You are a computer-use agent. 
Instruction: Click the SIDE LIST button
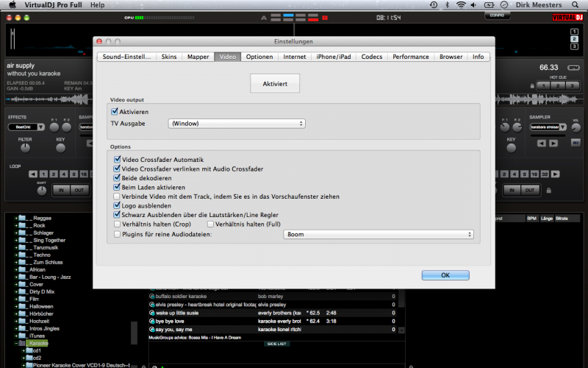277,344
